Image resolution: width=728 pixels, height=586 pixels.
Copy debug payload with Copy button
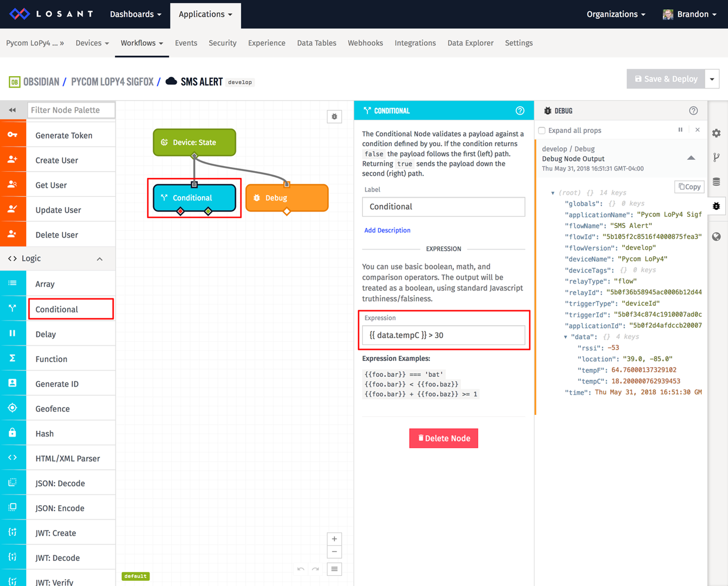(689, 186)
